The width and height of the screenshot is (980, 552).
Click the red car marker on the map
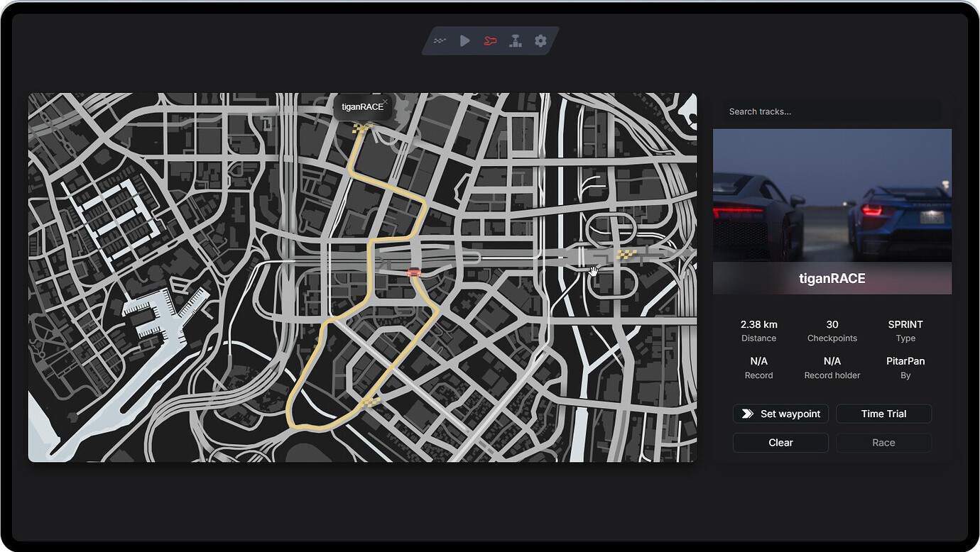click(x=414, y=272)
